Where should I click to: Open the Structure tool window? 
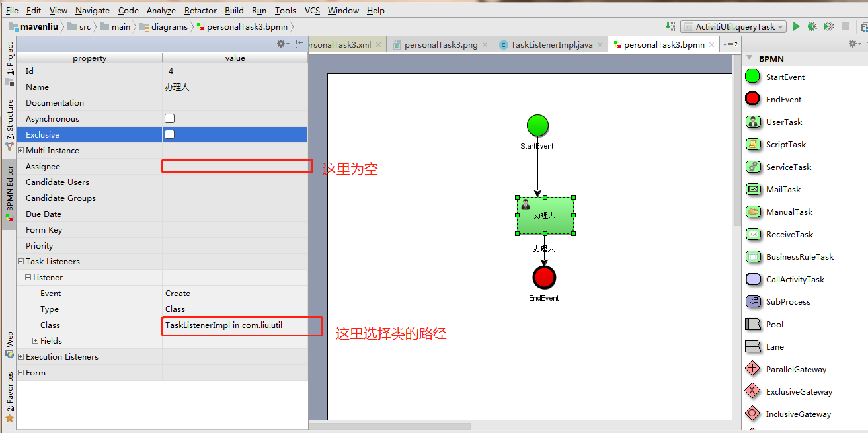[x=9, y=124]
